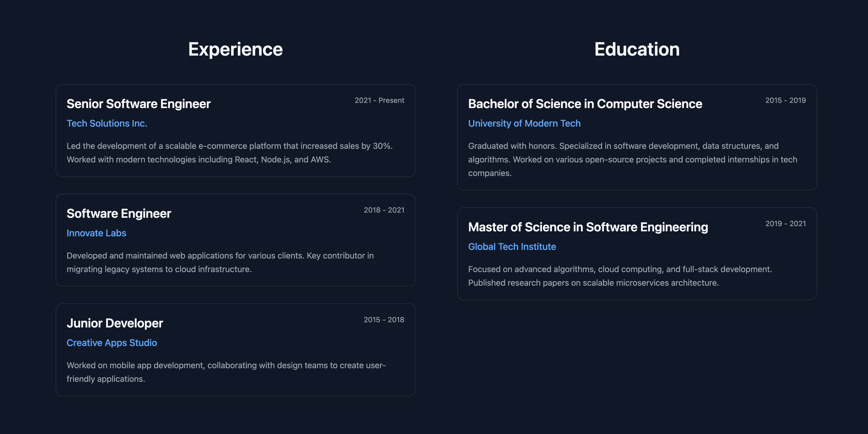Click the 2015 - 2018 date label

click(x=384, y=320)
